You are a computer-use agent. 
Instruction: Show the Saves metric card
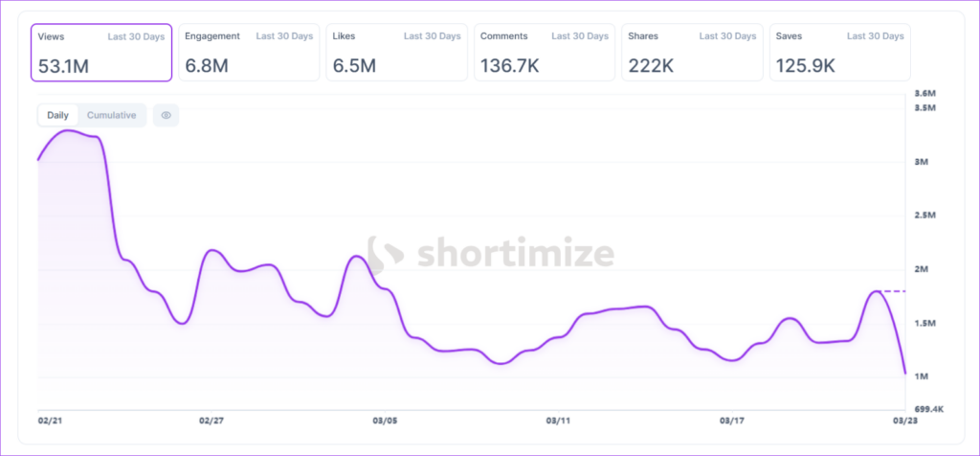(839, 53)
